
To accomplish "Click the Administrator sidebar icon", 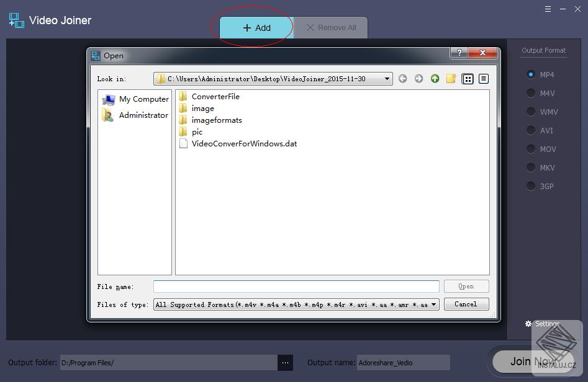I will (108, 115).
